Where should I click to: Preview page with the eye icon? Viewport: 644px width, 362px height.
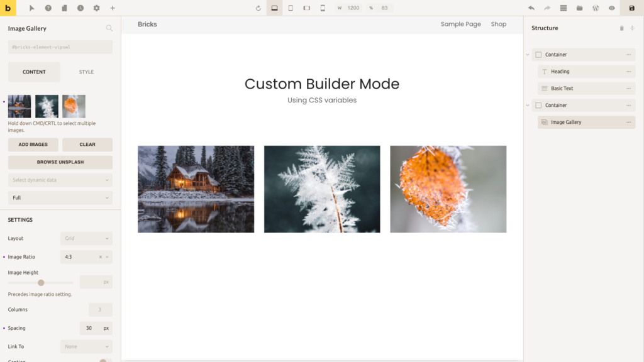[x=611, y=8]
